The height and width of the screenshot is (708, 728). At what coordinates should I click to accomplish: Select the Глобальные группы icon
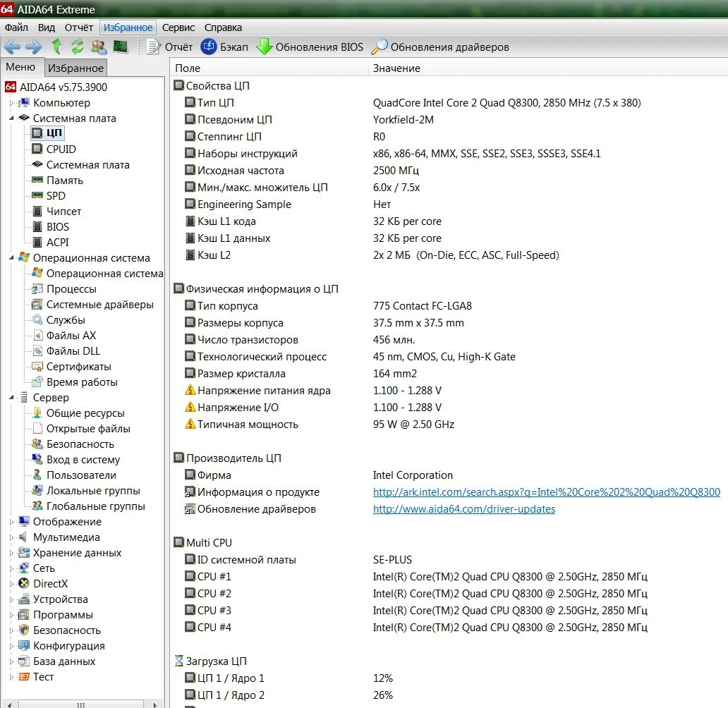(x=37, y=506)
